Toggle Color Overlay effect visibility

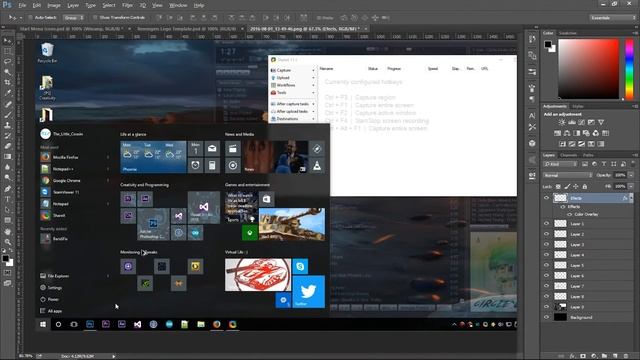[x=569, y=214]
